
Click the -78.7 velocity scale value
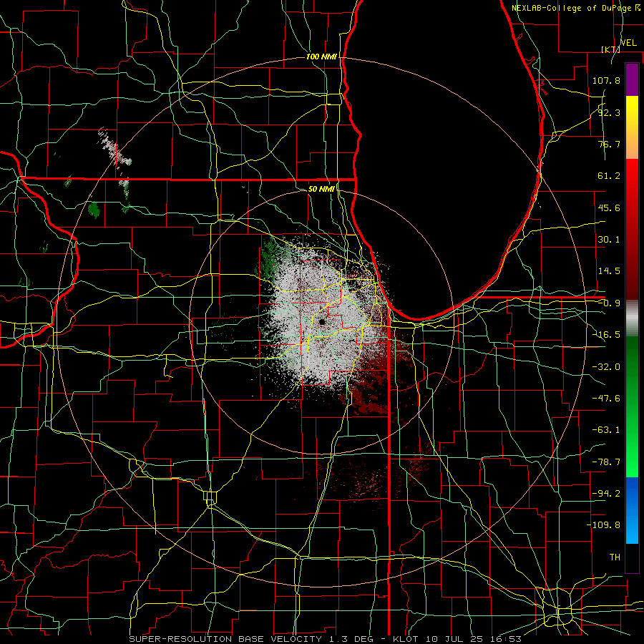coord(606,462)
